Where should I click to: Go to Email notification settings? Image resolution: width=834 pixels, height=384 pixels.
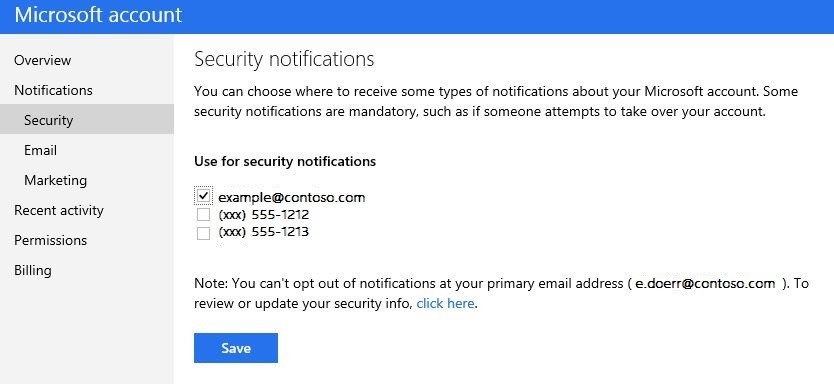pyautogui.click(x=40, y=150)
